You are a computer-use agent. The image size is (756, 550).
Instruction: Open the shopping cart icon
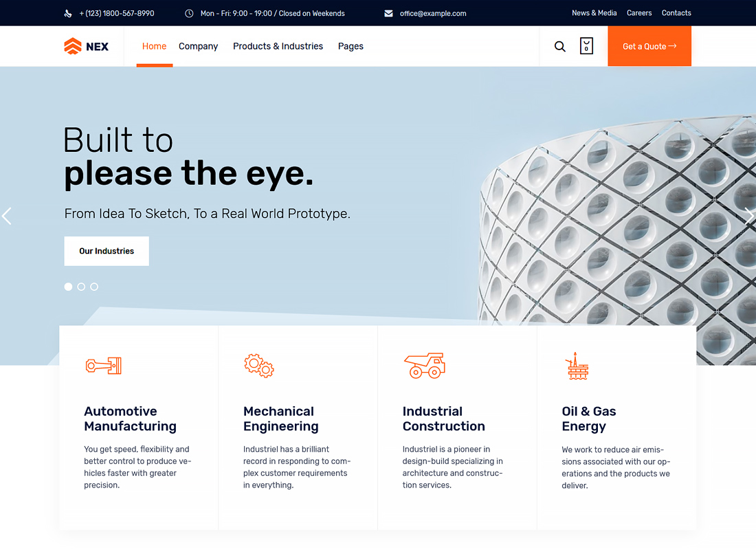(586, 46)
